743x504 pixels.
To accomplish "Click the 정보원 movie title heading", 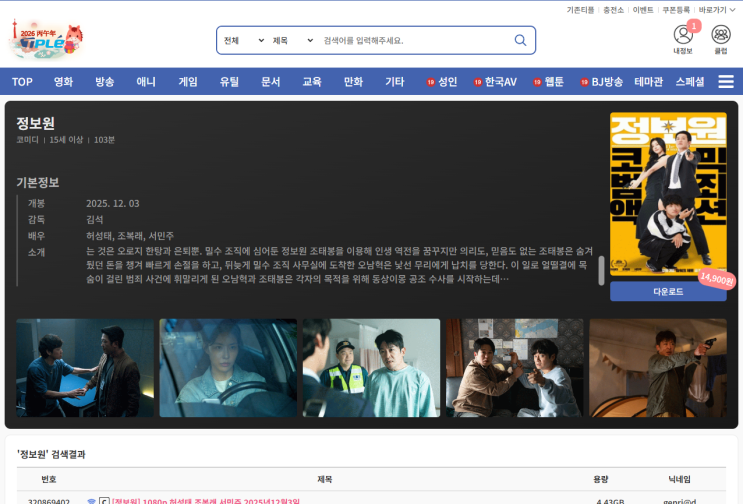I will [x=36, y=123].
